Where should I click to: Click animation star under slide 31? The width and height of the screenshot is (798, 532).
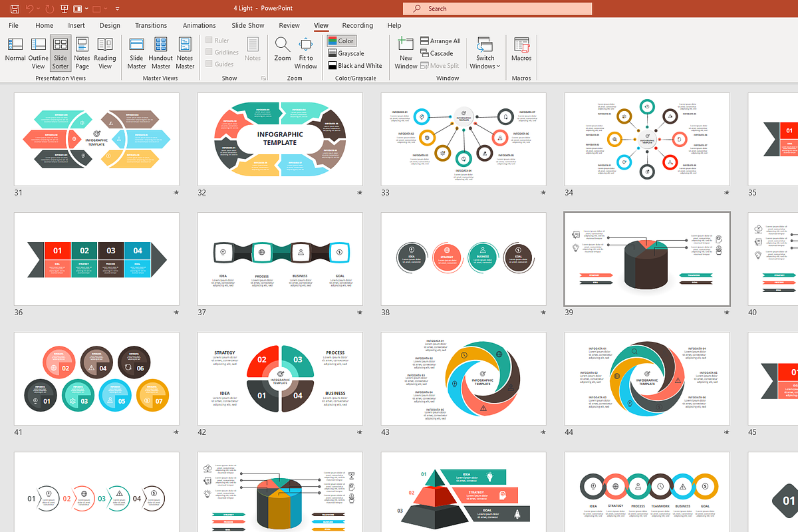(x=176, y=193)
